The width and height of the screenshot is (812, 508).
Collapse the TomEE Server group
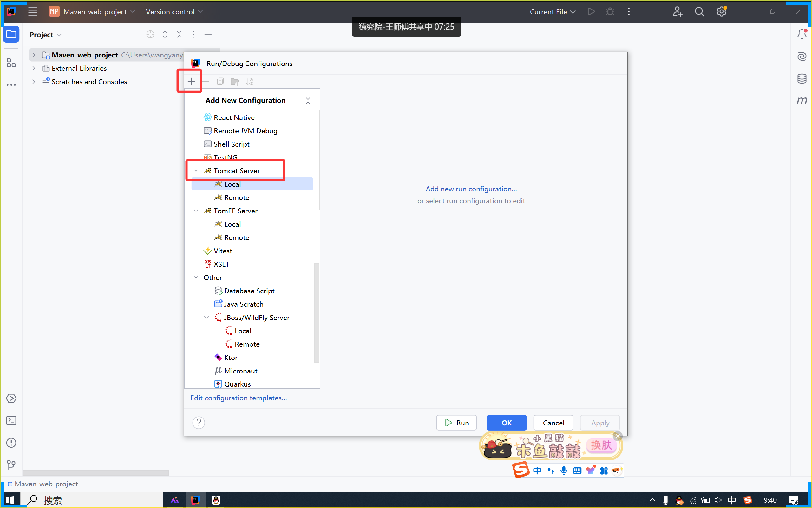click(196, 211)
